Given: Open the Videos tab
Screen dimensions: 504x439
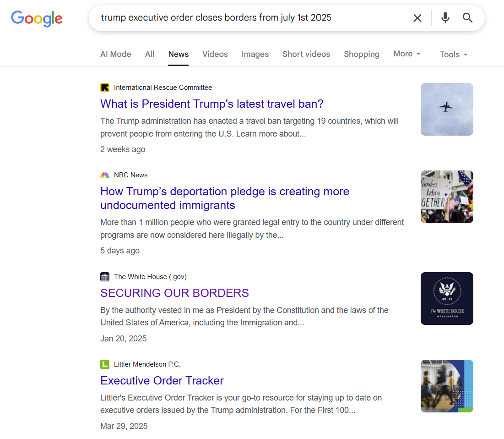Looking at the screenshot, I should pos(215,54).
